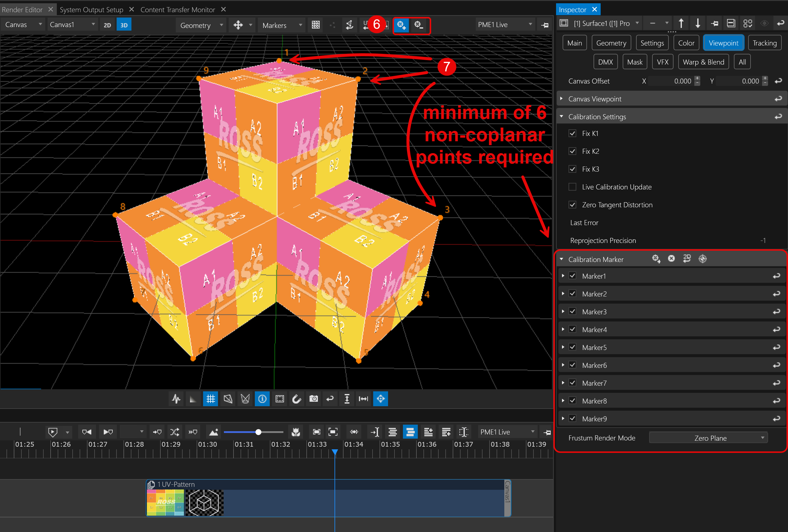Viewport: 788px width, 532px height.
Task: Click the collapse all icon in the Inspector toolbar
Action: coord(731,23)
